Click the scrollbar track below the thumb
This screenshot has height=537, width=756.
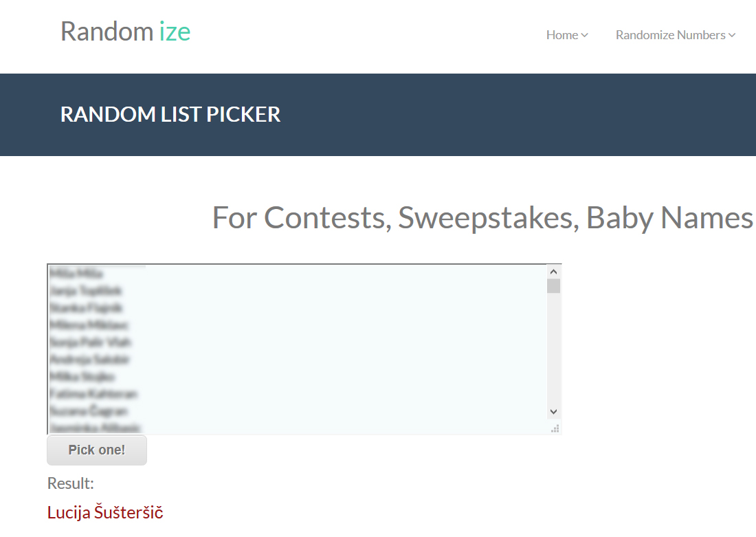[553, 349]
